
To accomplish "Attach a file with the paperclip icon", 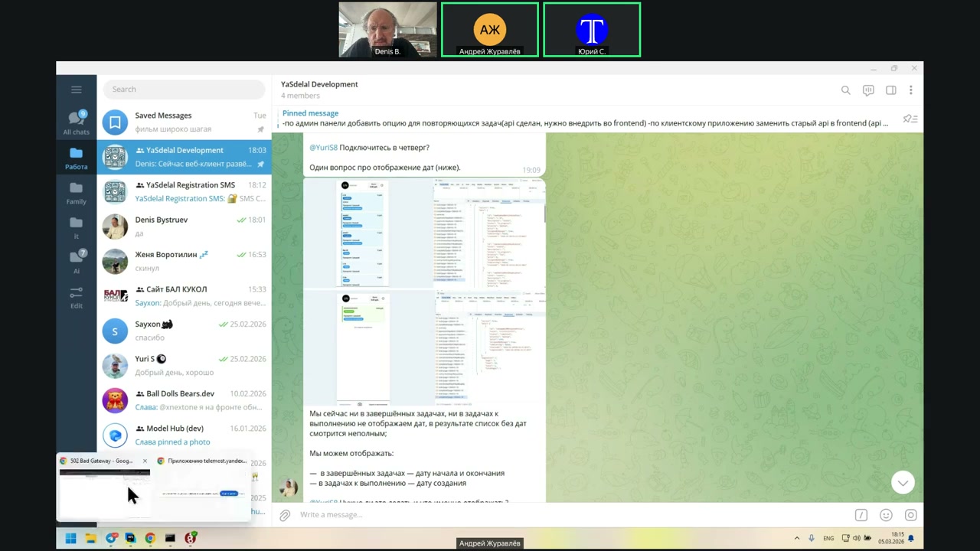I will 285,515.
